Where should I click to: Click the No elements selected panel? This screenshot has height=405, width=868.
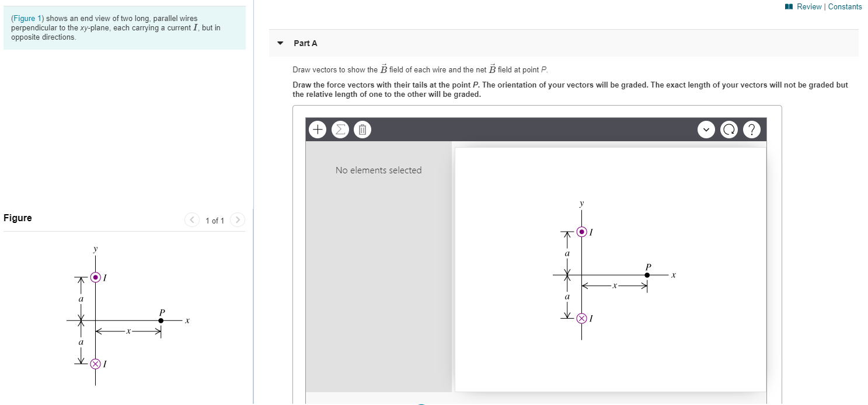378,170
